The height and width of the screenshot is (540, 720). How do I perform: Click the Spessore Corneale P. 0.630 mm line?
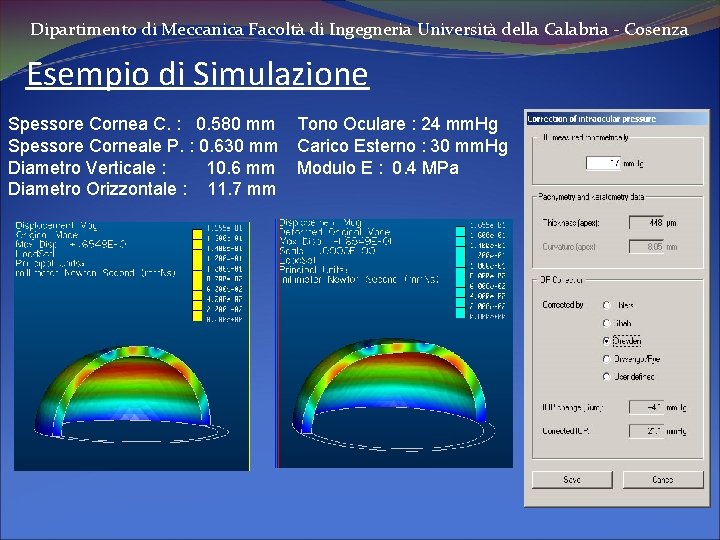143,146
